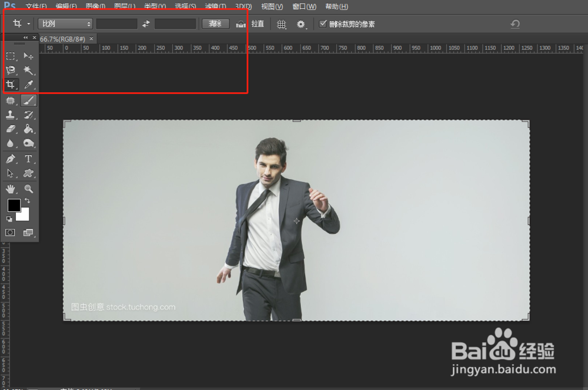588x390 pixels.
Task: Select the Magic Wand tool
Action: (28, 70)
